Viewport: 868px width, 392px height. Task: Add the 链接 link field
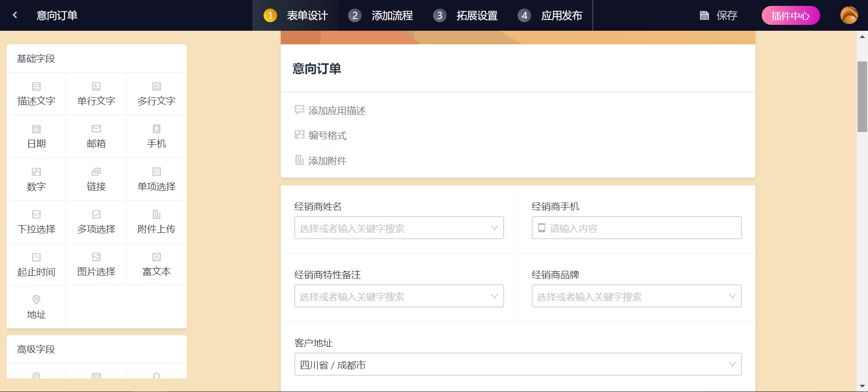[96, 179]
